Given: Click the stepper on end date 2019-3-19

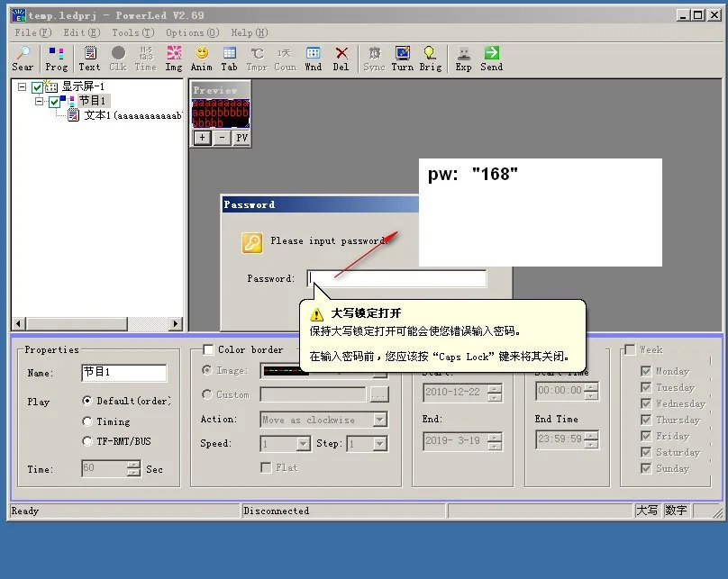Looking at the screenshot, I should click(x=495, y=440).
